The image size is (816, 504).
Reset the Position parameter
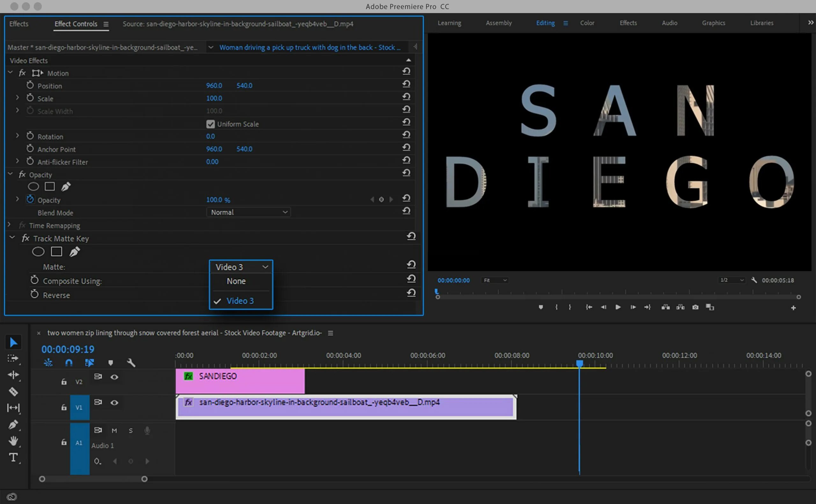[x=406, y=84]
